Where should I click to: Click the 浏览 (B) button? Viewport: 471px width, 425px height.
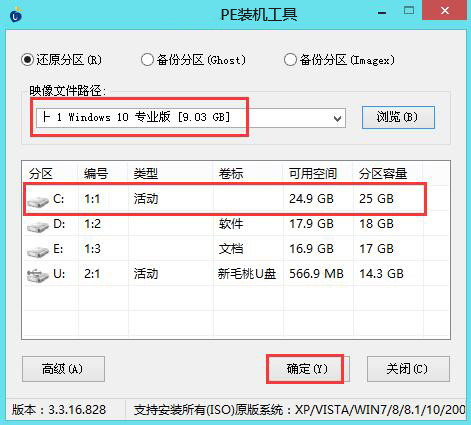(398, 117)
